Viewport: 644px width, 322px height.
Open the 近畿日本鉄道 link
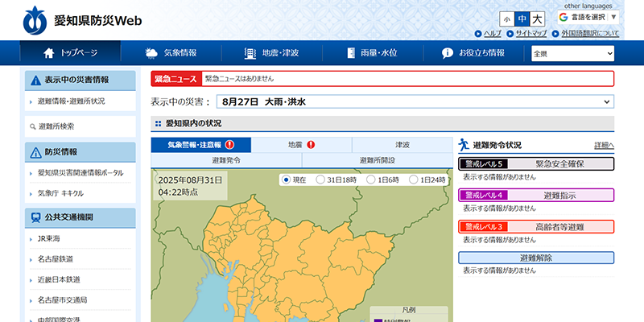click(x=59, y=279)
